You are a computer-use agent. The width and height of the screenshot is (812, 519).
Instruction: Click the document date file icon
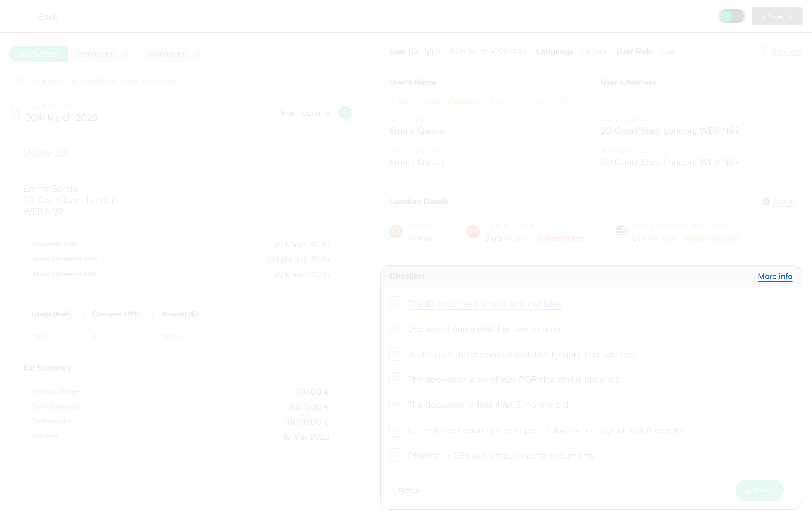(15, 113)
